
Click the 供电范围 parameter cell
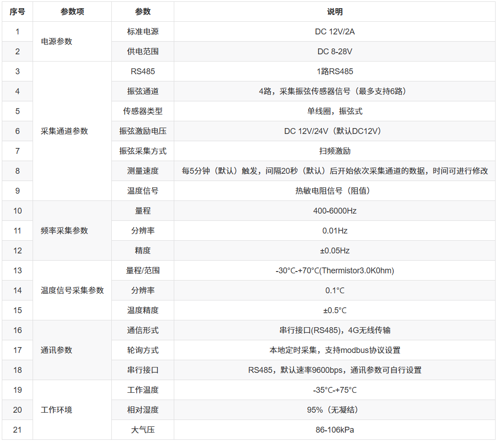(142, 52)
